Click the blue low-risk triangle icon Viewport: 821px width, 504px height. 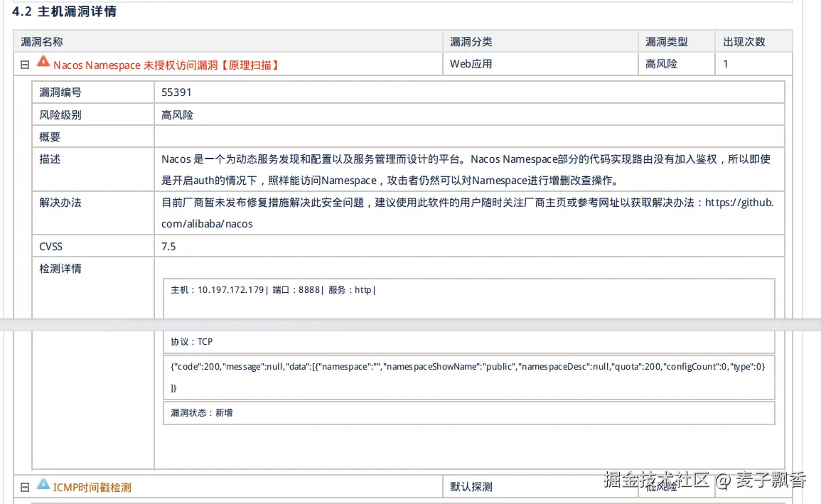click(x=43, y=483)
